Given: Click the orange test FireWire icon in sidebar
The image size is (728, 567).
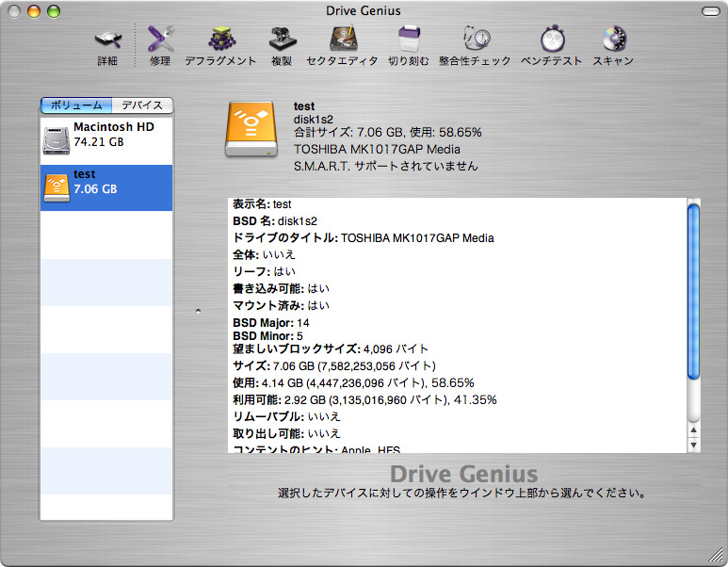Looking at the screenshot, I should point(57,187).
